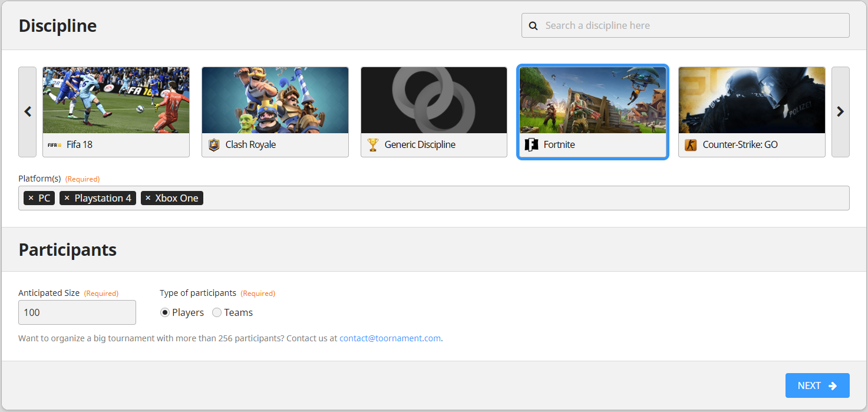
Task: Click the Counter-Strike: GO logo icon
Action: (x=691, y=144)
